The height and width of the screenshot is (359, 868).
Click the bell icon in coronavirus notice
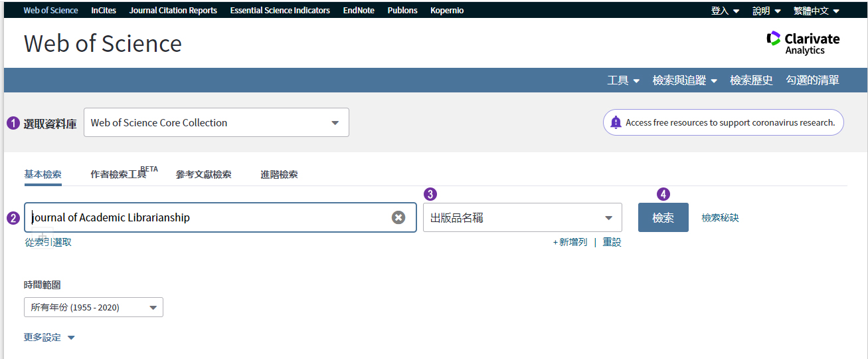click(616, 122)
